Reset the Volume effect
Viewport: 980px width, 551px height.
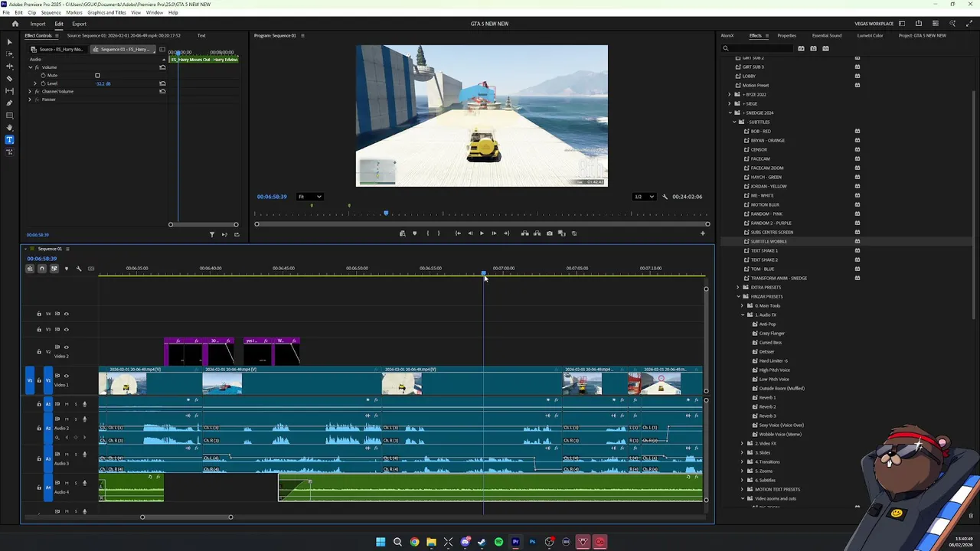pos(162,67)
